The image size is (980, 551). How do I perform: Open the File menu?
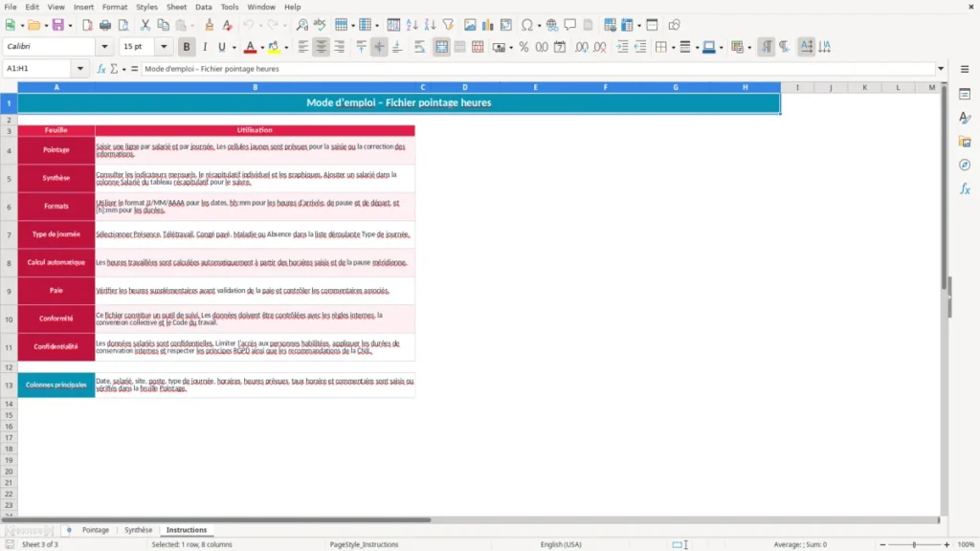[x=11, y=7]
